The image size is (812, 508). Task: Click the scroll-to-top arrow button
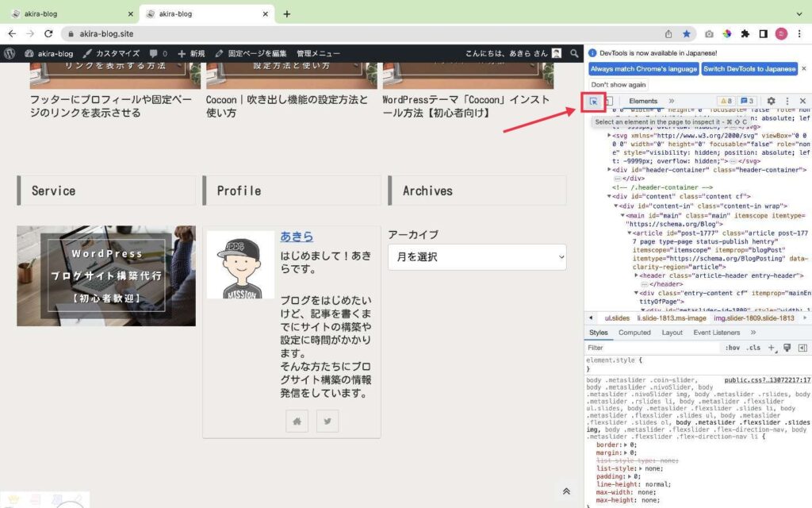(566, 491)
